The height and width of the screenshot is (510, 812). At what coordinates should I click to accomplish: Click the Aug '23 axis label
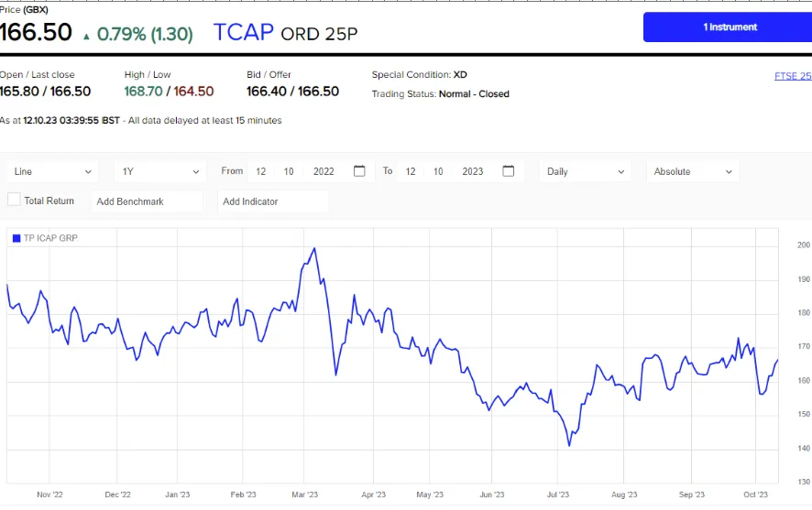pyautogui.click(x=624, y=494)
